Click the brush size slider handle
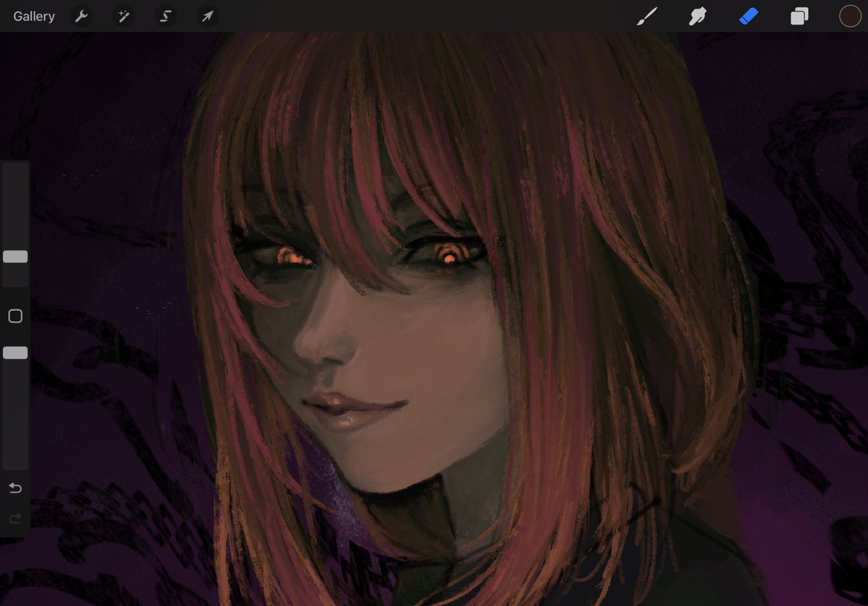Viewport: 868px width, 606px height. coord(15,257)
